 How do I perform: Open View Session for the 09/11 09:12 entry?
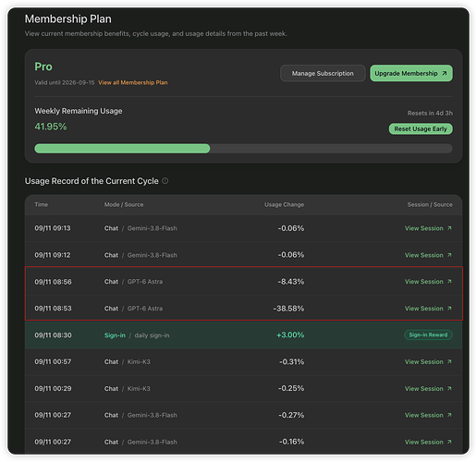pyautogui.click(x=428, y=255)
